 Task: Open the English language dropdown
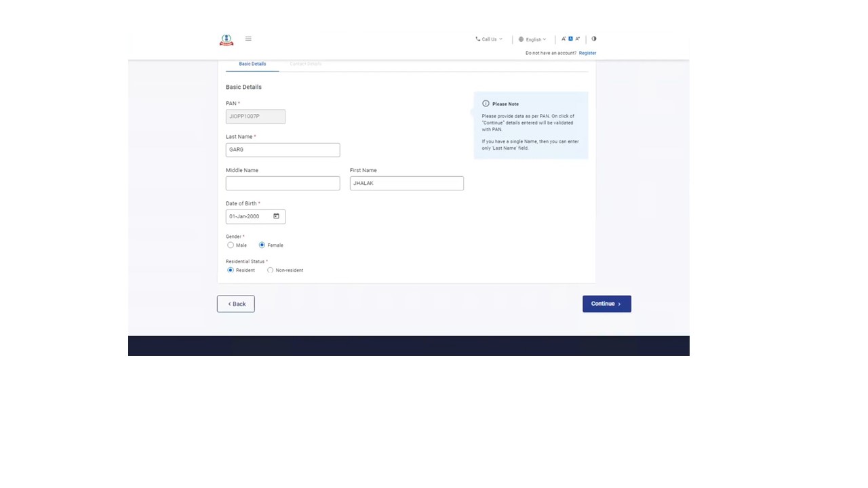click(532, 39)
